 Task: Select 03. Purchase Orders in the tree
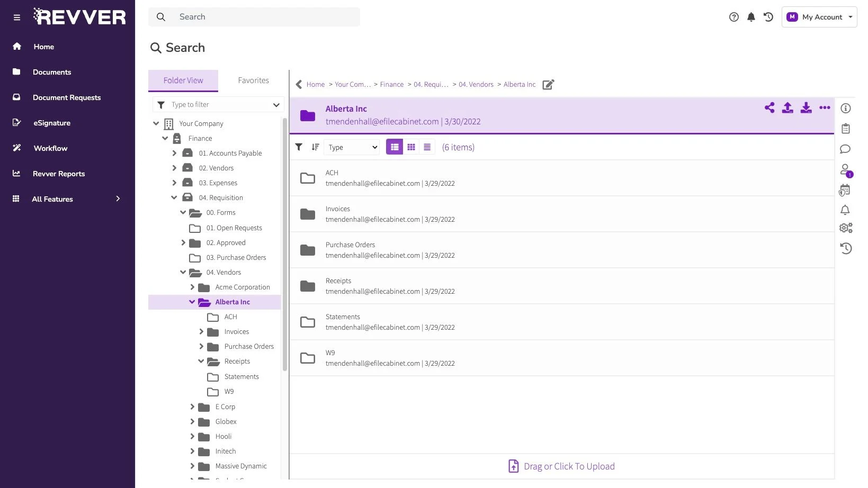[236, 258]
